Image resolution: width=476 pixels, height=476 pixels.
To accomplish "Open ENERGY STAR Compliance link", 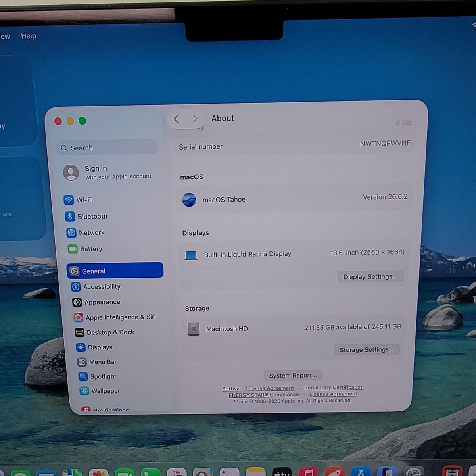I will pos(264,395).
